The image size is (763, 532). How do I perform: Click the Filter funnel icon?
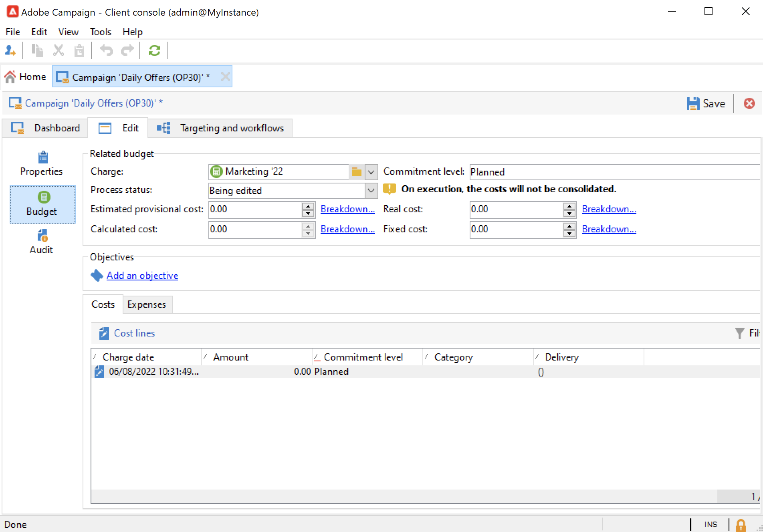tap(739, 333)
